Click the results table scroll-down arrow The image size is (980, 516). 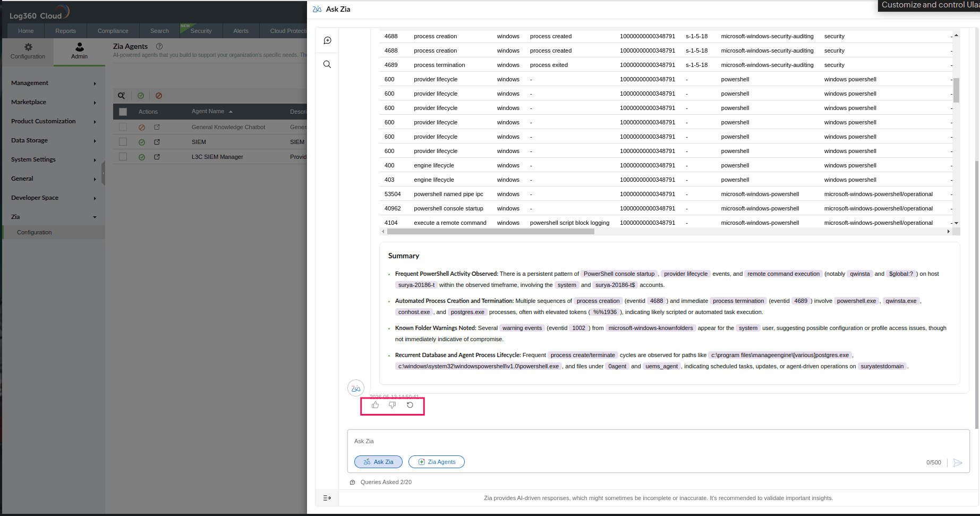956,223
